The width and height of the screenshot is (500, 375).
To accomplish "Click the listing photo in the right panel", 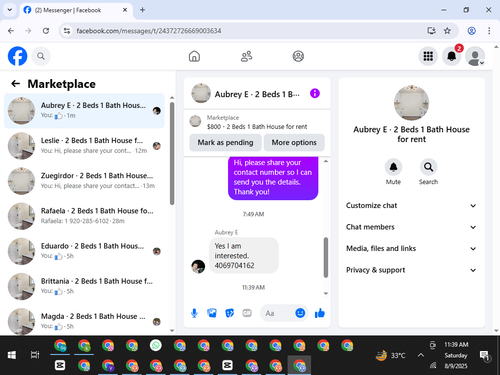I will click(x=411, y=103).
